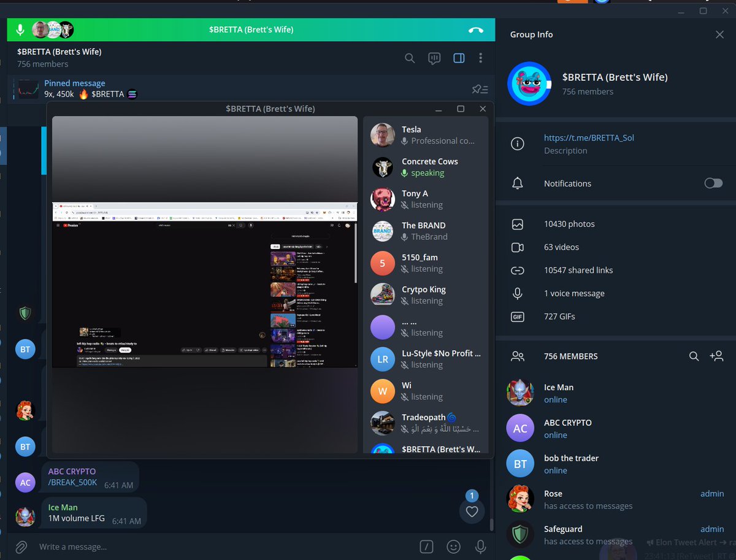The image size is (736, 560).
Task: Open bot commands slash icon
Action: [427, 547]
